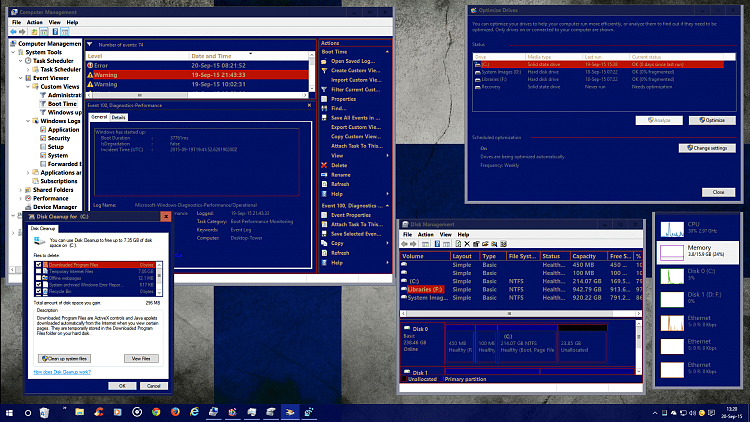
Task: Collapse the System Tools tree node
Action: [x=13, y=52]
